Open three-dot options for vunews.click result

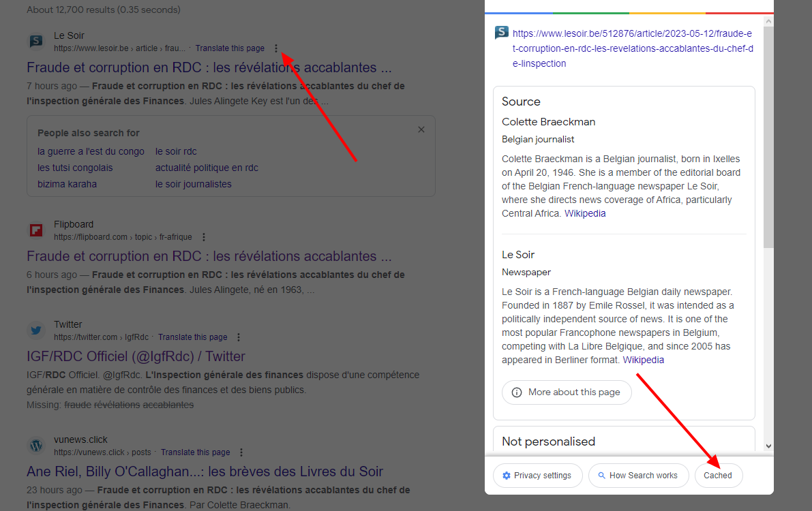click(241, 452)
